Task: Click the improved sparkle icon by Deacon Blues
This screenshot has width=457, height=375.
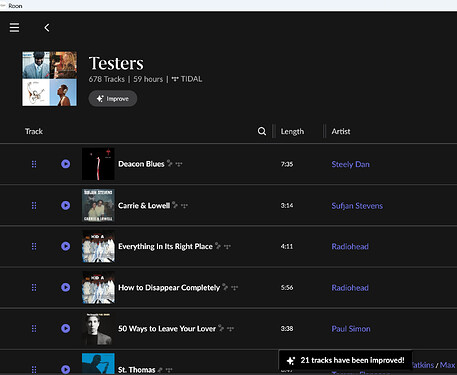Action: click(x=170, y=163)
